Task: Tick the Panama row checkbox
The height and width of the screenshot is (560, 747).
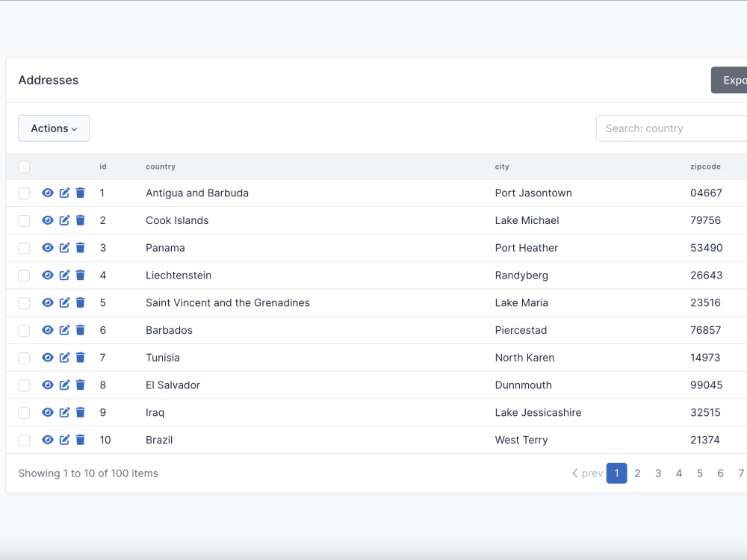Action: 24,248
